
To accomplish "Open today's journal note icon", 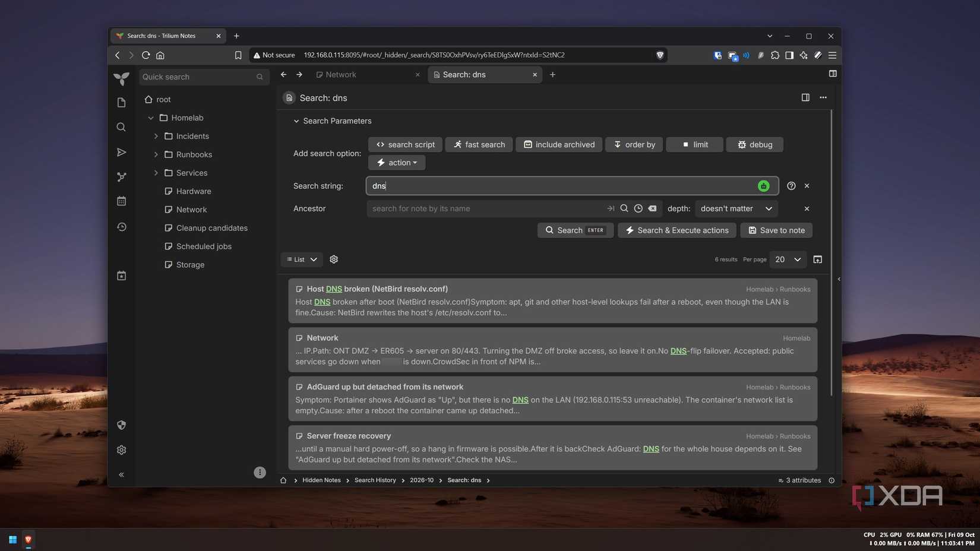I will tap(121, 275).
